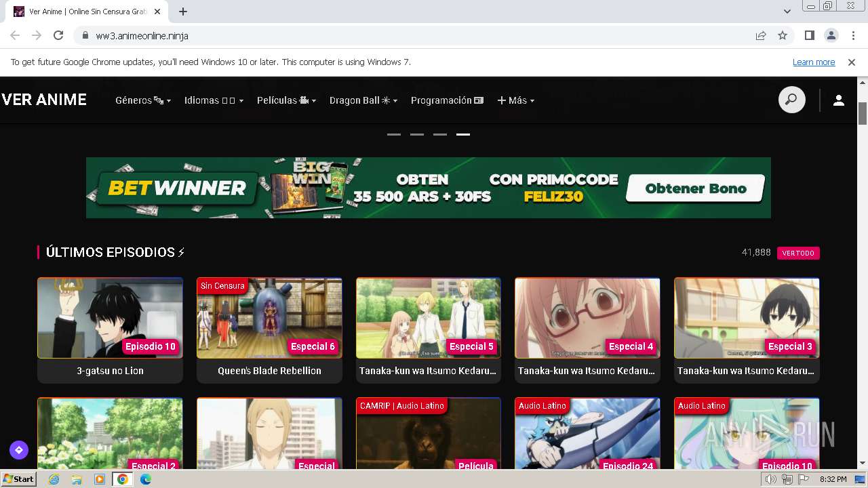Viewport: 868px width, 488px height.
Task: Select the fourth carousel slide indicator
Action: tap(463, 134)
